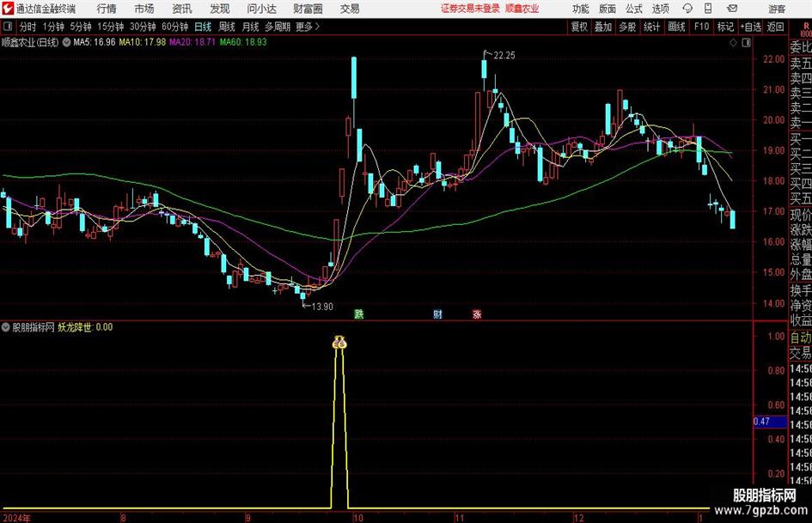This screenshot has height=523, width=812.
Task: Open the 问小达 menu
Action: pyautogui.click(x=261, y=9)
